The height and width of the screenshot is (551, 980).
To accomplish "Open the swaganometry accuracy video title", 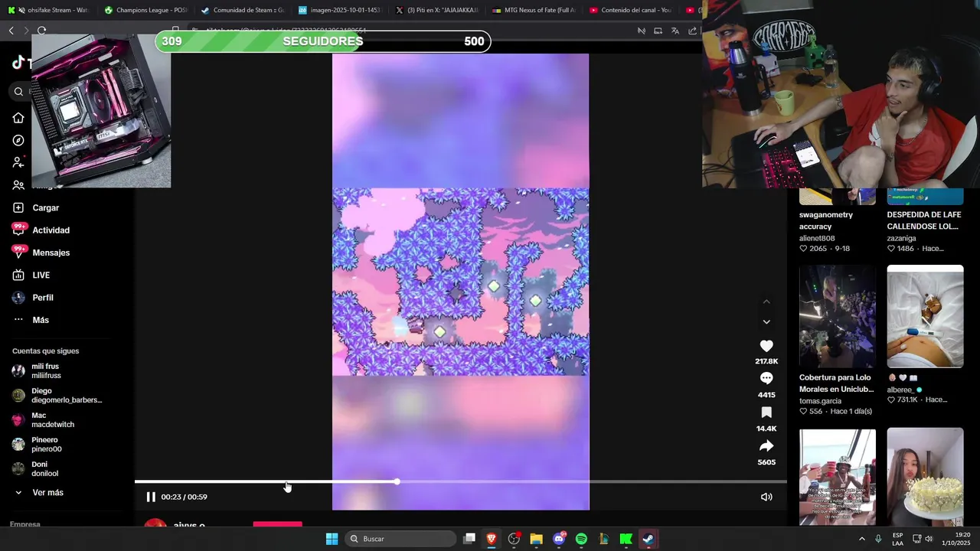I will click(826, 220).
